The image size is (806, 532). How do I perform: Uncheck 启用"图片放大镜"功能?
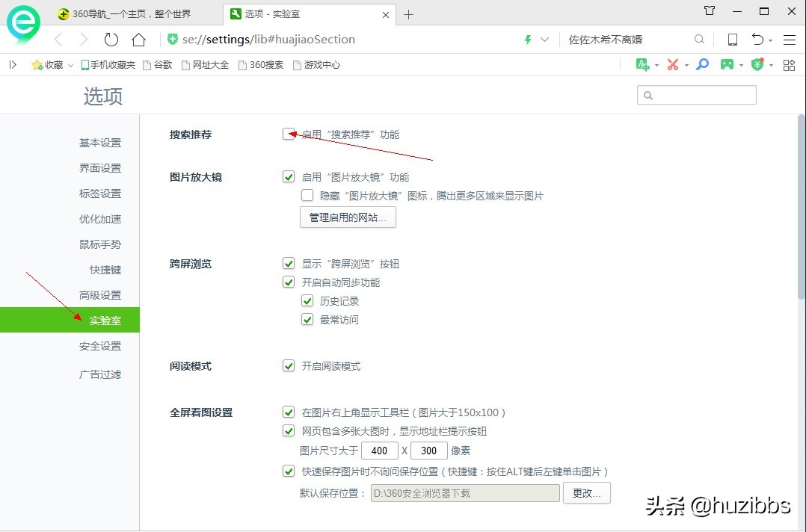click(x=289, y=177)
